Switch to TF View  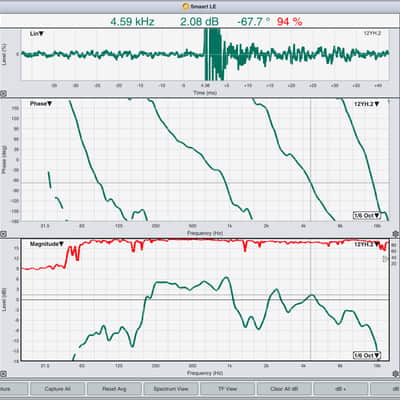[x=227, y=389]
